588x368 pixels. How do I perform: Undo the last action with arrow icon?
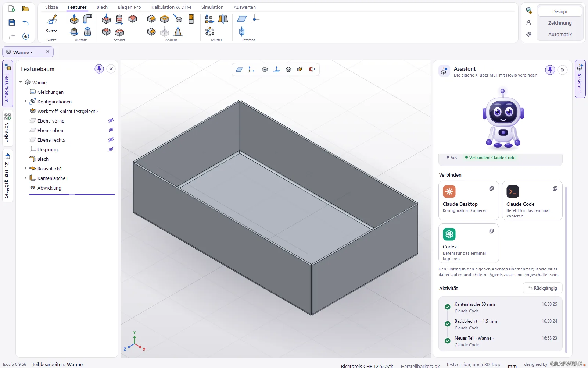[26, 23]
